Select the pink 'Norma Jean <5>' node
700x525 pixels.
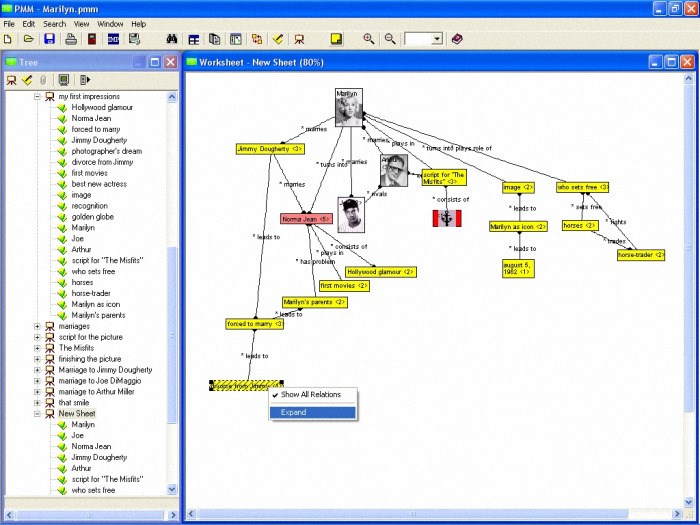pos(306,219)
